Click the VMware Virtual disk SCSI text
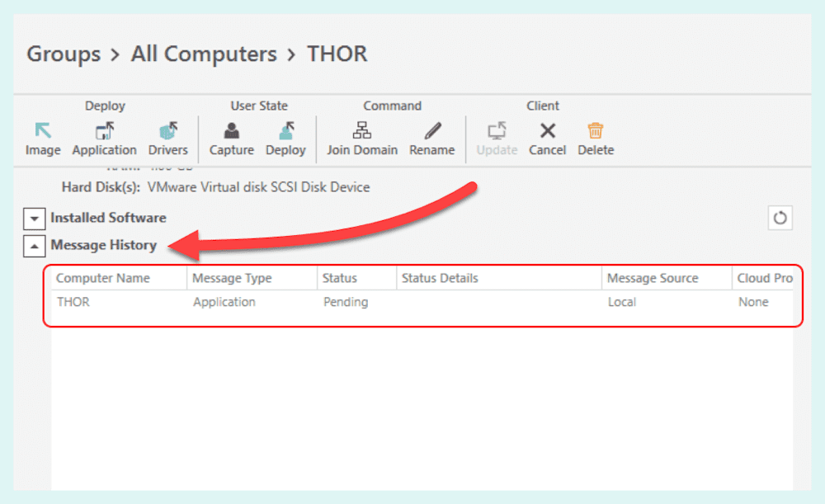This screenshot has height=504, width=825. 258,187
